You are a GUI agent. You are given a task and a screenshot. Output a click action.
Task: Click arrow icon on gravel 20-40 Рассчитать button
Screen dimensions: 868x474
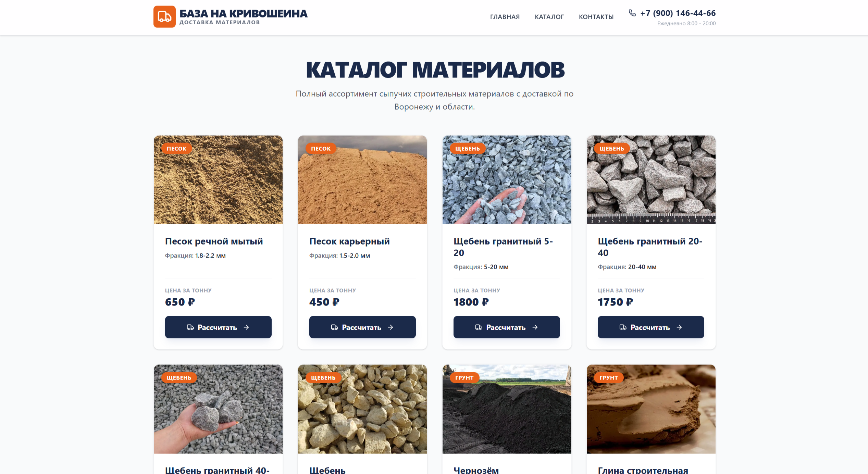pyautogui.click(x=679, y=327)
